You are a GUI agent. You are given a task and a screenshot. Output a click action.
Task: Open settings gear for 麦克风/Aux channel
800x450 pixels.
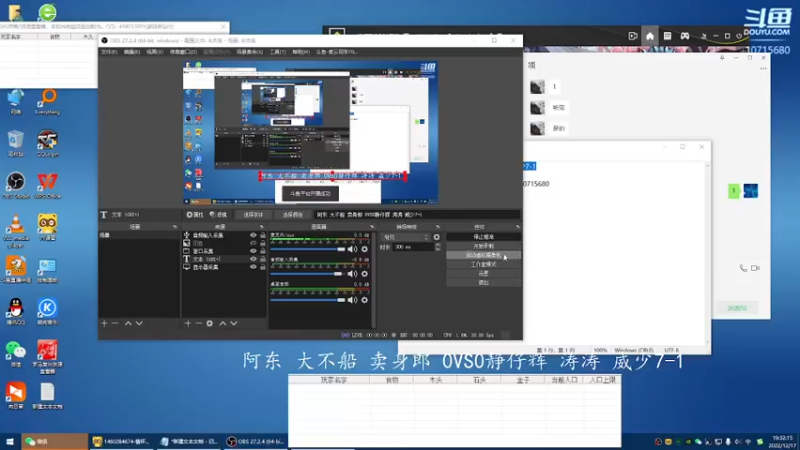pos(364,249)
